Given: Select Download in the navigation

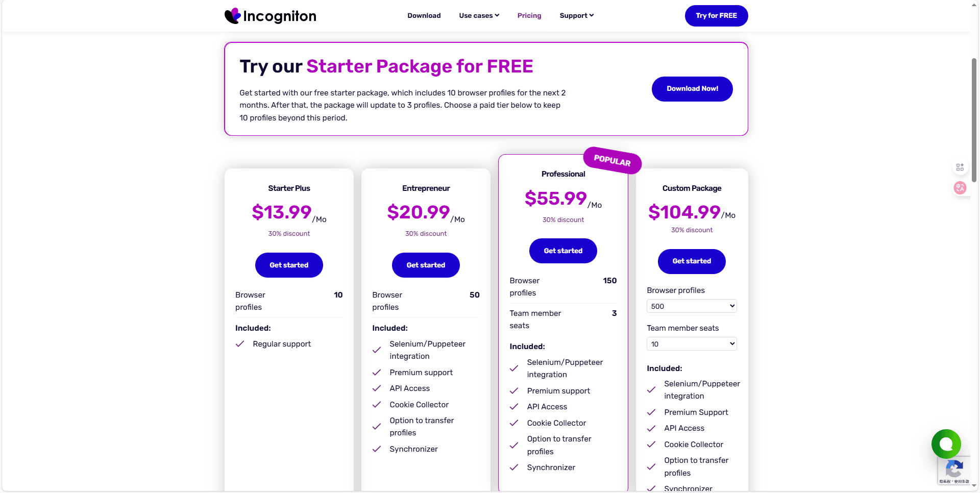Looking at the screenshot, I should tap(424, 15).
